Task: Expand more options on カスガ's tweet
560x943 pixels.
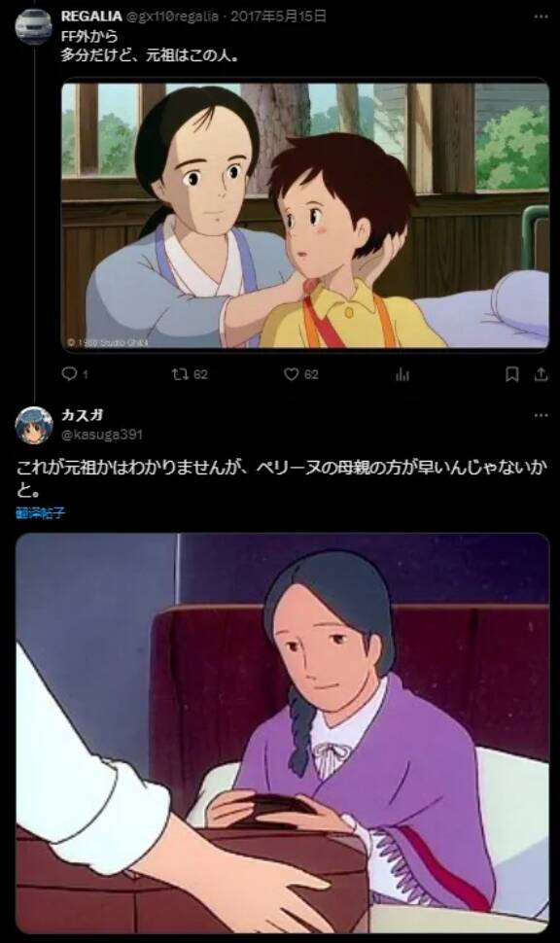Action: click(541, 415)
